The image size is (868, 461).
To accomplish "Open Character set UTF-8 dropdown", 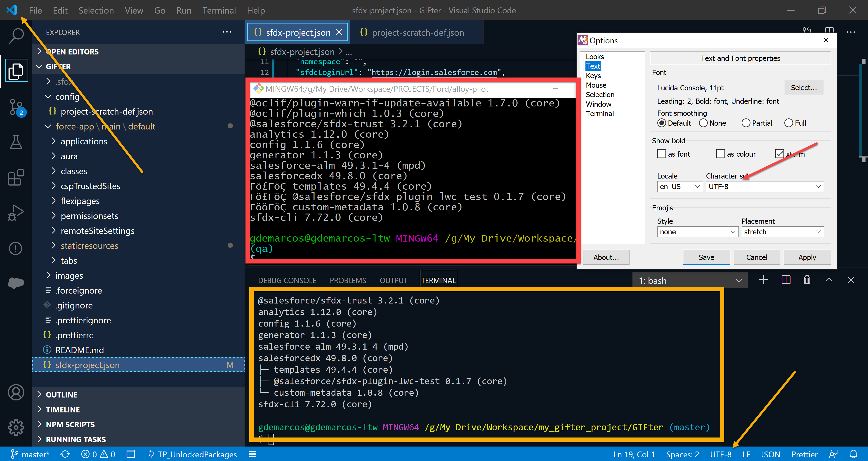I will click(x=764, y=187).
